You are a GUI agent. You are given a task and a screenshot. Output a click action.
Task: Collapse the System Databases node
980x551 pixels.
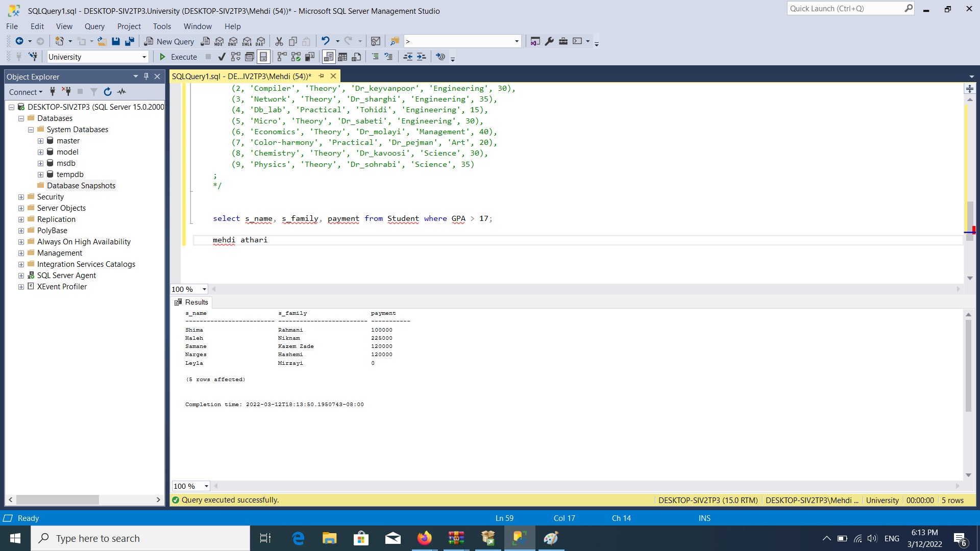point(31,130)
